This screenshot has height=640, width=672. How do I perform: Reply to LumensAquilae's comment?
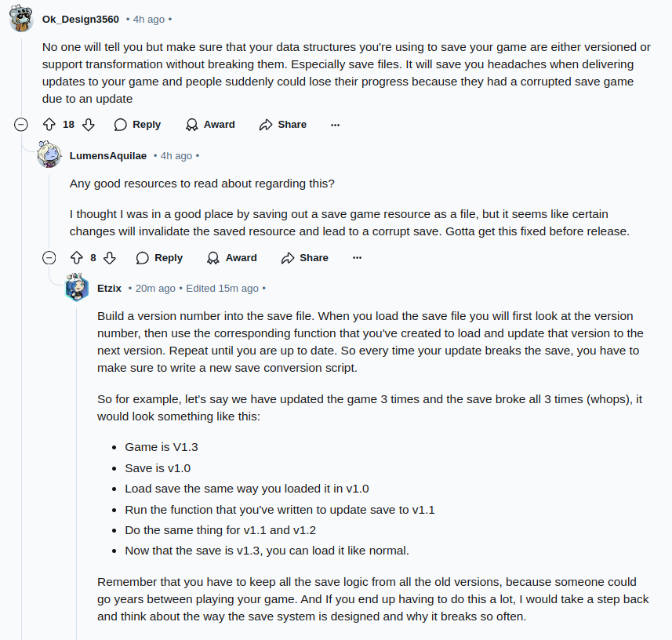pyautogui.click(x=159, y=258)
